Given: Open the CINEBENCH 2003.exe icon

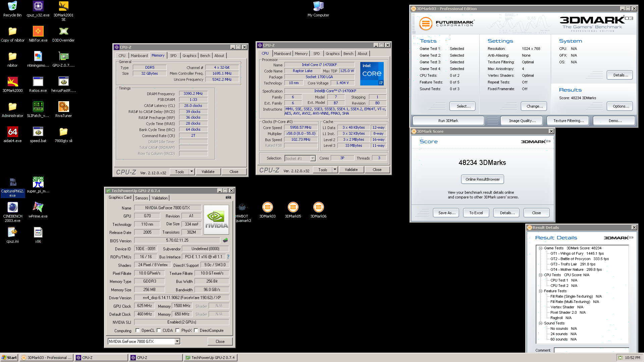Looking at the screenshot, I should tap(12, 213).
